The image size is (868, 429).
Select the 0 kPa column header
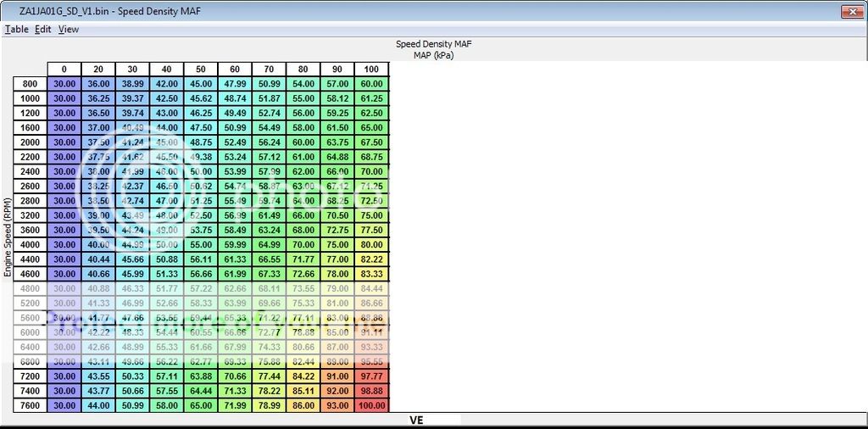pyautogui.click(x=64, y=69)
